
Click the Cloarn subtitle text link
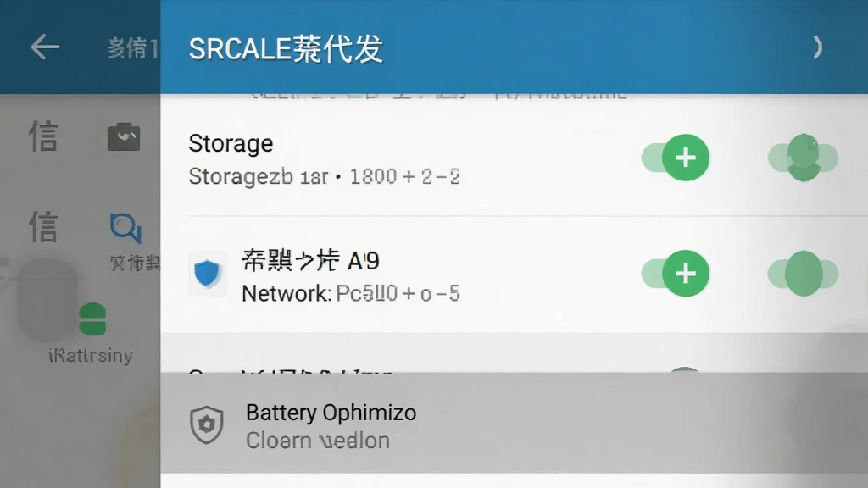(318, 441)
